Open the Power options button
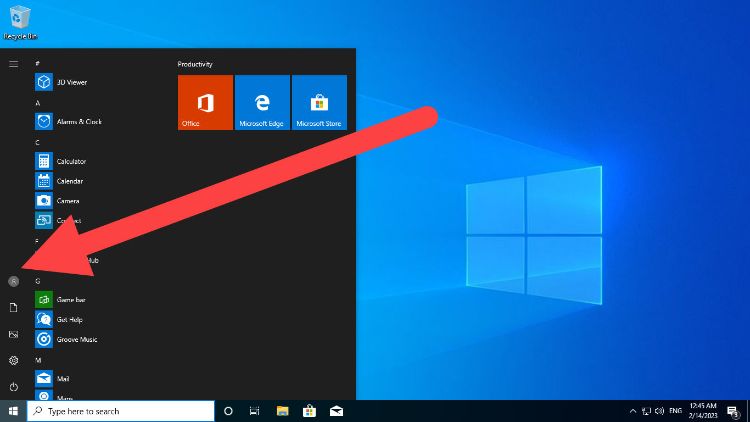This screenshot has height=422, width=750. click(14, 386)
